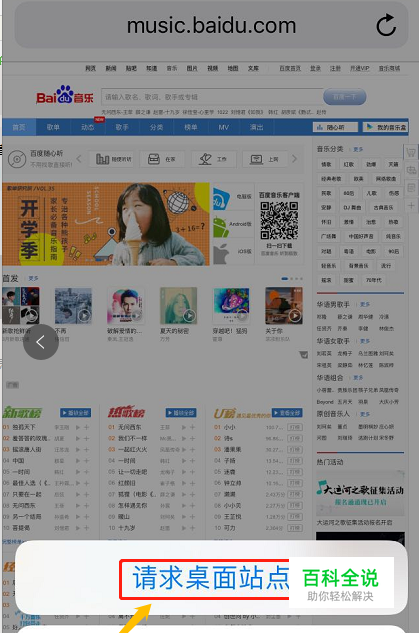Open the 歌单 navigation tab

(53, 127)
